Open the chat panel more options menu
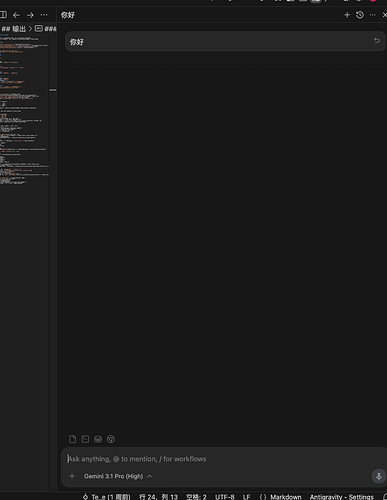Image resolution: width=387 pixels, height=500 pixels. [x=373, y=15]
